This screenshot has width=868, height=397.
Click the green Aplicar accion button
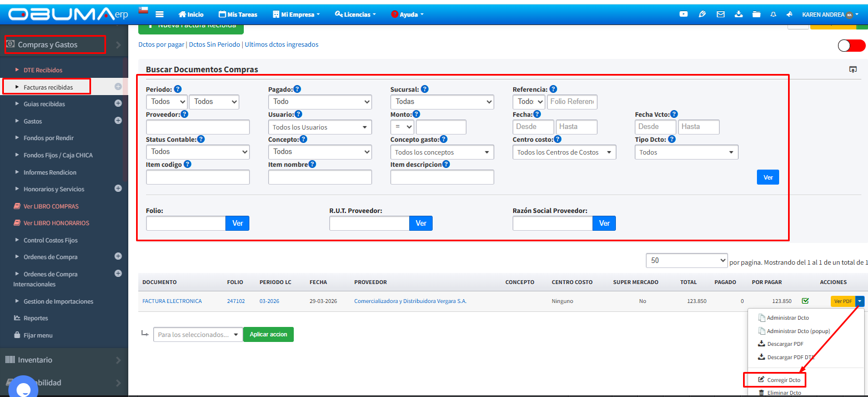click(x=268, y=334)
